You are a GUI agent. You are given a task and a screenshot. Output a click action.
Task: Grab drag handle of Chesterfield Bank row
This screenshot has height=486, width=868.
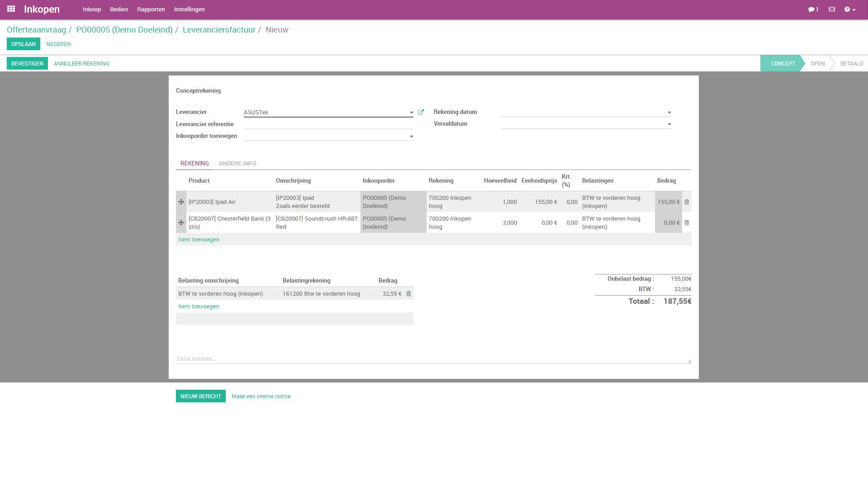click(x=181, y=223)
